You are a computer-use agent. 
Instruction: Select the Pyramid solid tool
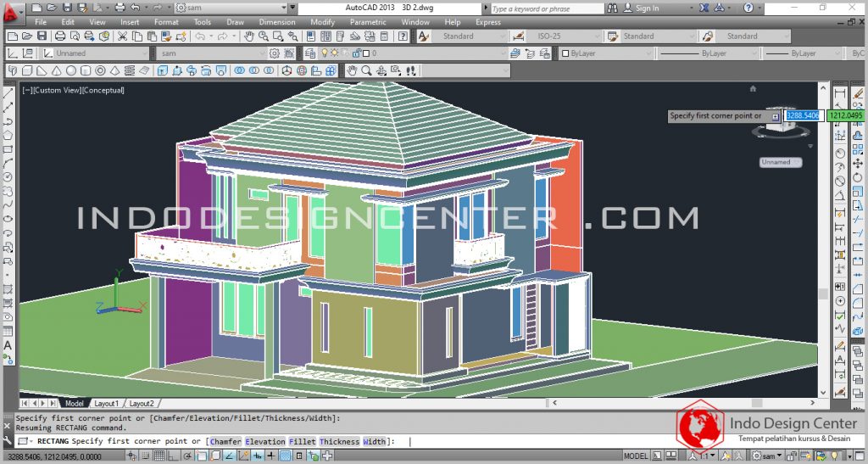click(x=114, y=71)
